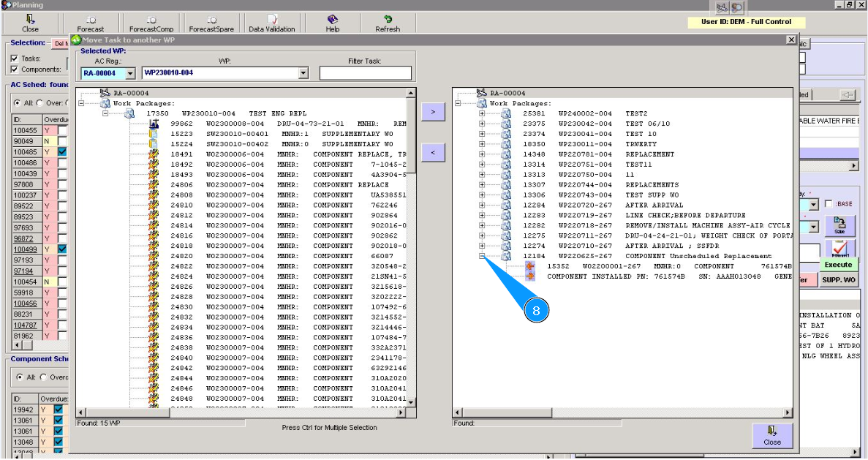Click the Filter Task input field

pyautogui.click(x=365, y=73)
